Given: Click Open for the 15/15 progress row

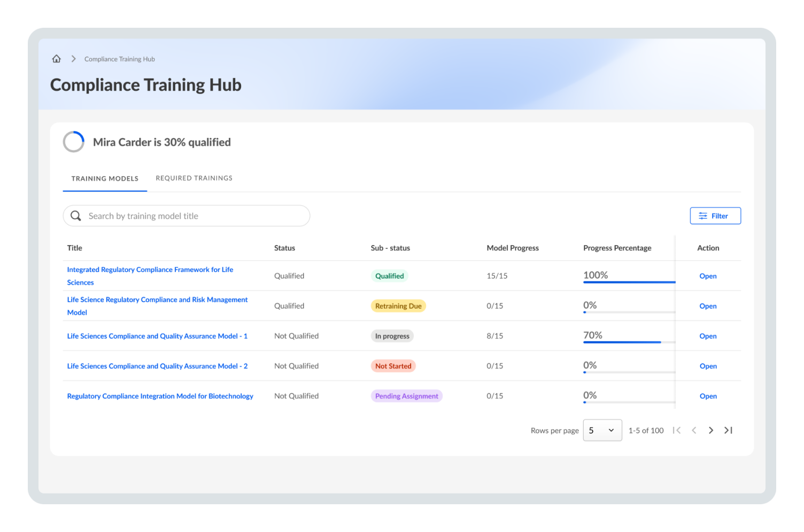Looking at the screenshot, I should 708,276.
